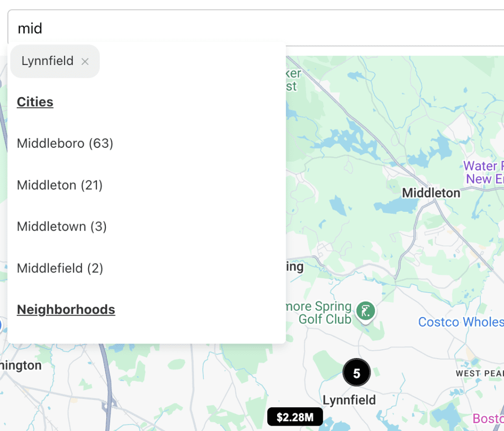
Task: Click the Lynnfield filter tag
Action: pos(48,61)
